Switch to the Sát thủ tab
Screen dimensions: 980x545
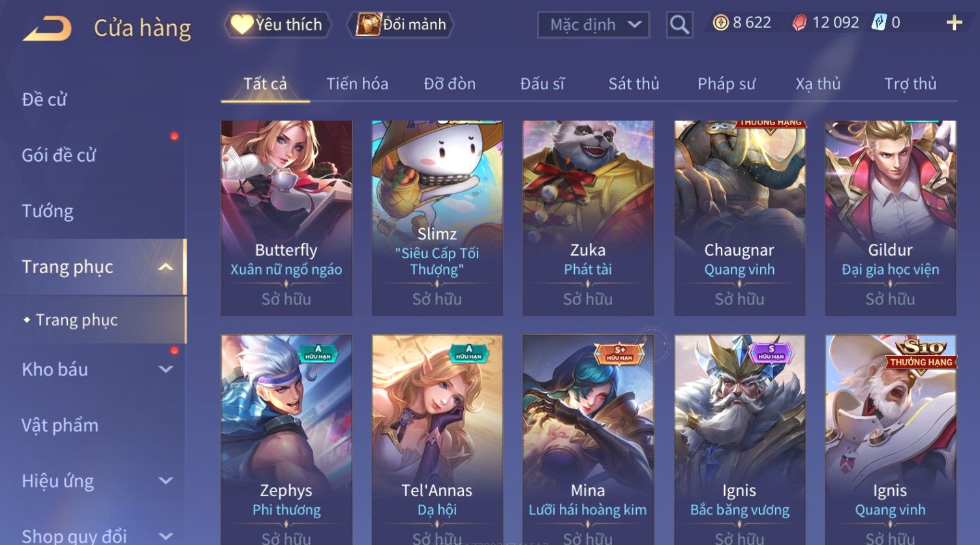click(634, 84)
